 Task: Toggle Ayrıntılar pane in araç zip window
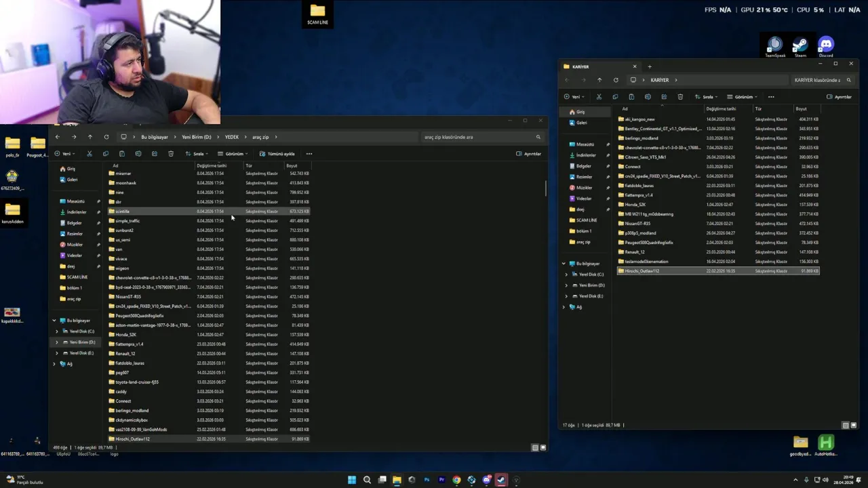click(x=529, y=154)
